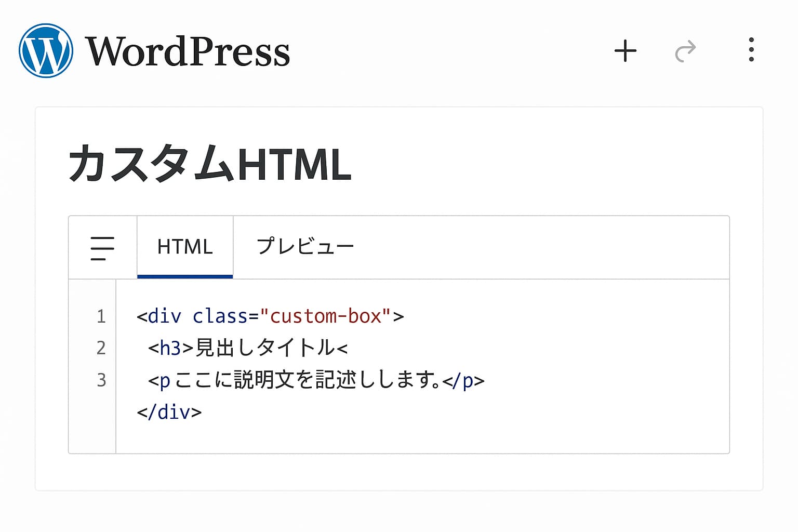Click the ellipsis icon's top dot
The image size is (798, 532).
tap(750, 39)
